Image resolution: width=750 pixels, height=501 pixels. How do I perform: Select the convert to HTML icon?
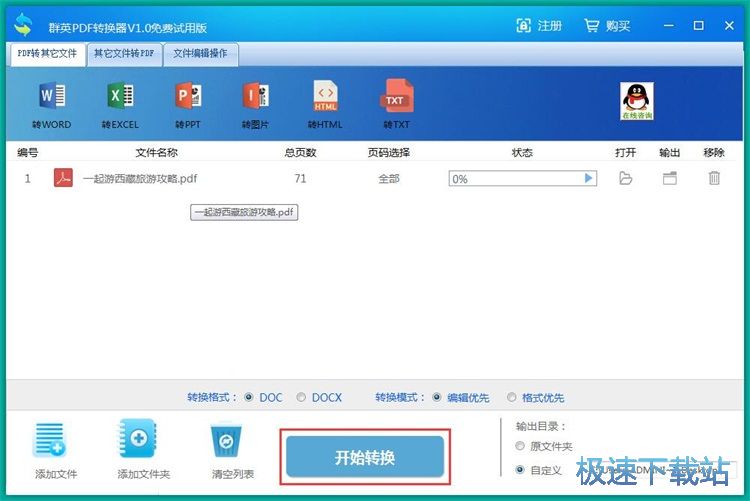tap(325, 95)
